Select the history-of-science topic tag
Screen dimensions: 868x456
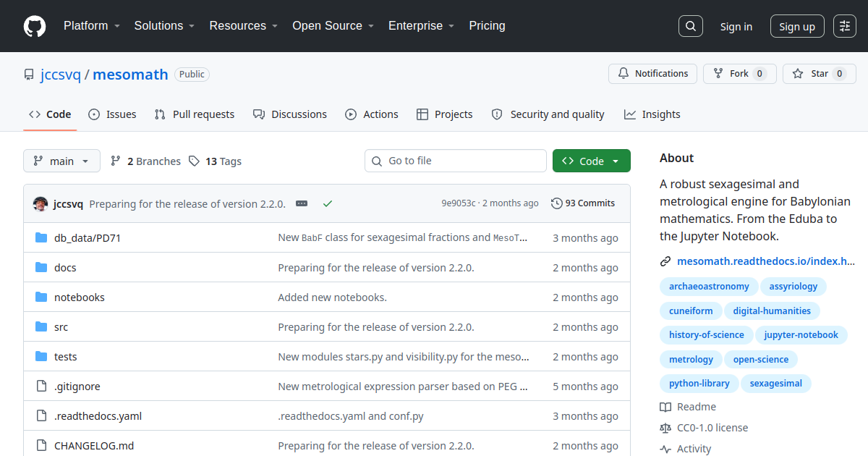(707, 335)
